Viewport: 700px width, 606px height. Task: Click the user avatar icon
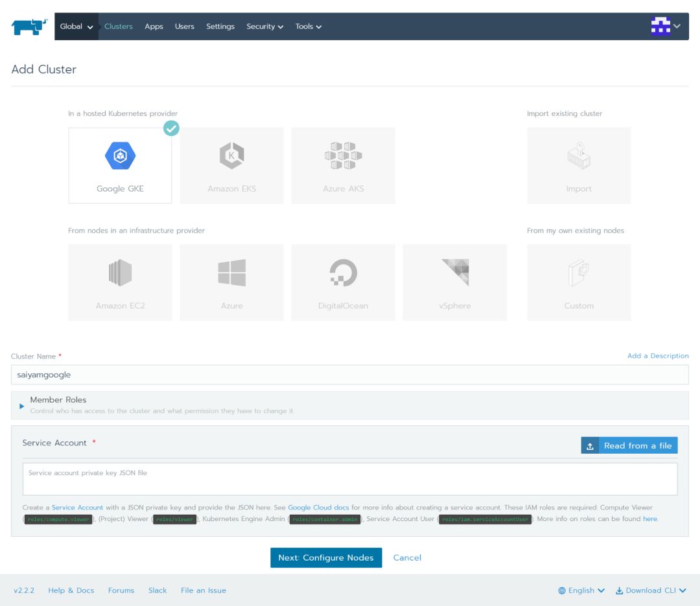pyautogui.click(x=660, y=26)
